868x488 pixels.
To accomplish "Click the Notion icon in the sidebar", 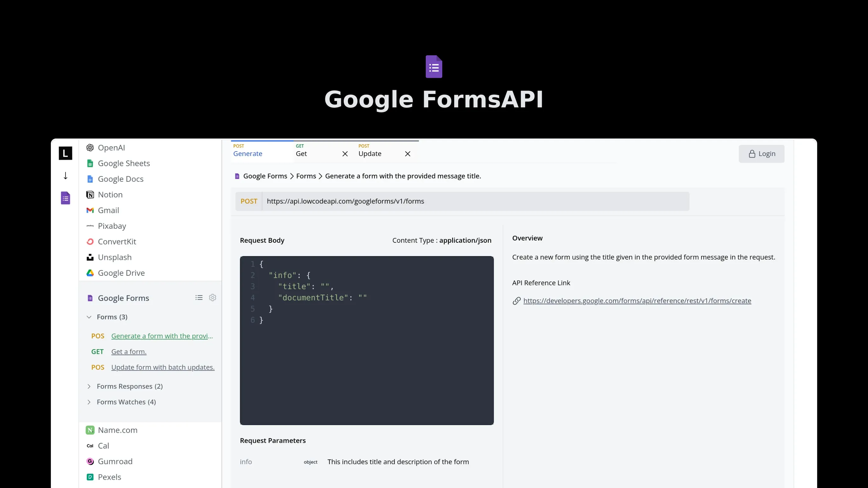I will [x=90, y=195].
